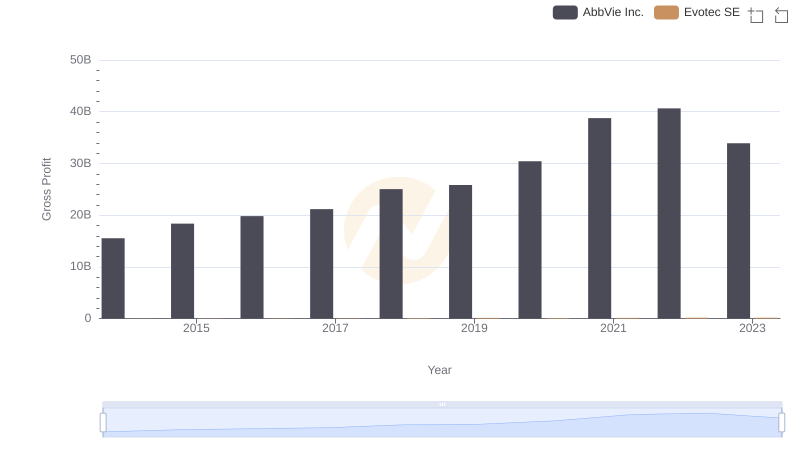The height and width of the screenshot is (461, 800).
Task: Click the 0 y-axis label
Action: pyautogui.click(x=88, y=318)
